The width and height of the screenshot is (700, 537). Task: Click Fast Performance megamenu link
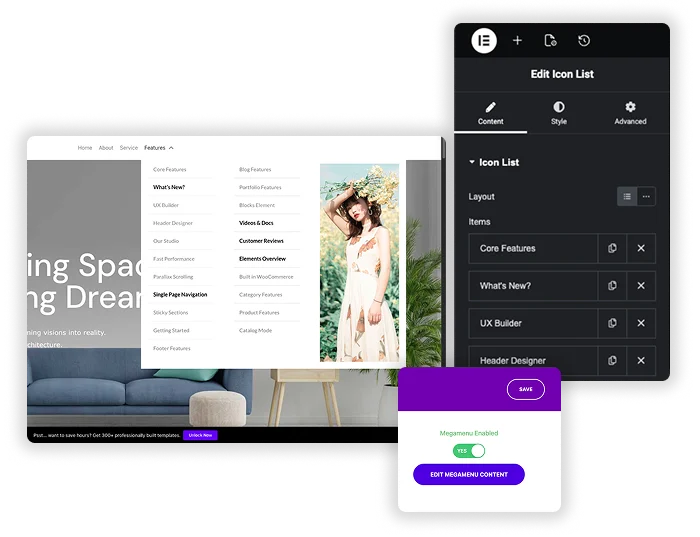174,259
